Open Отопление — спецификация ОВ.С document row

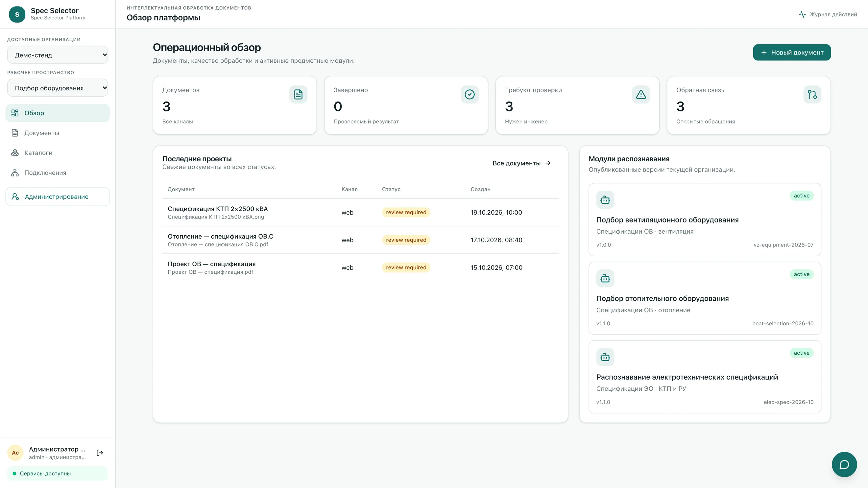coord(361,240)
